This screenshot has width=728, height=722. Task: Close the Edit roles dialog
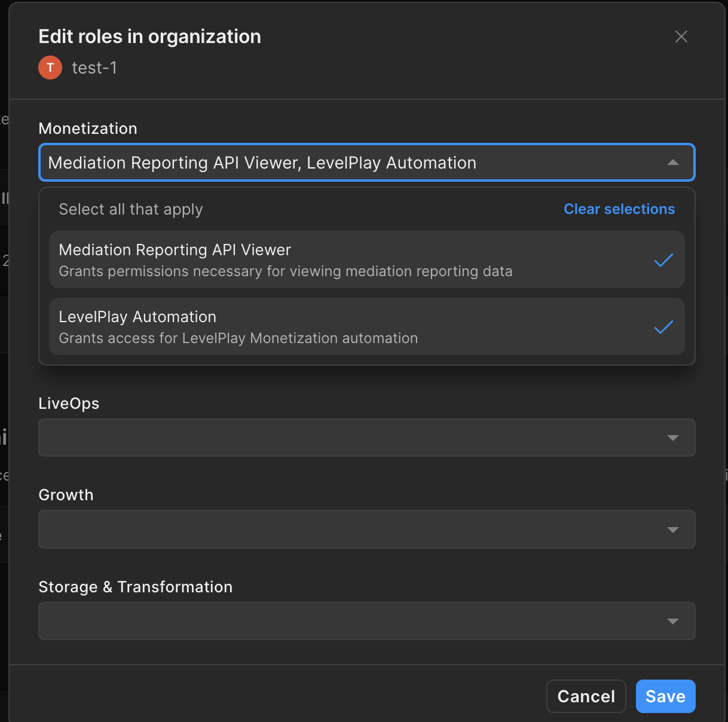coord(681,36)
